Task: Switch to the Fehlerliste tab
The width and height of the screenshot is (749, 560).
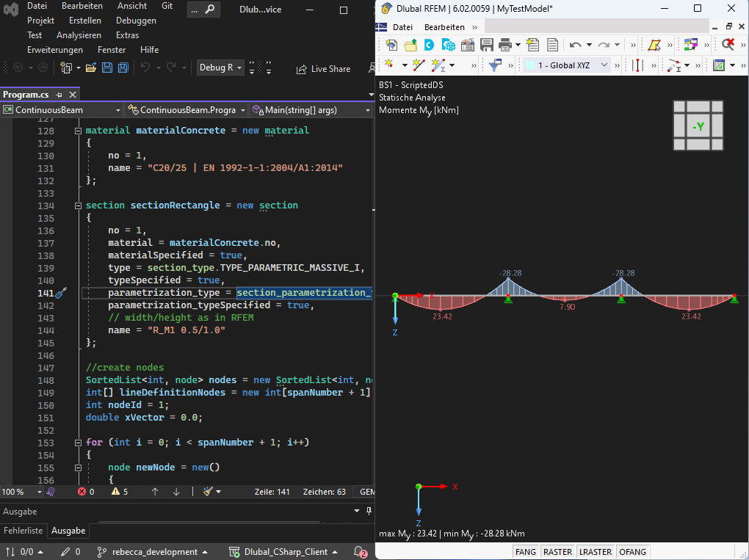Action: (23, 531)
